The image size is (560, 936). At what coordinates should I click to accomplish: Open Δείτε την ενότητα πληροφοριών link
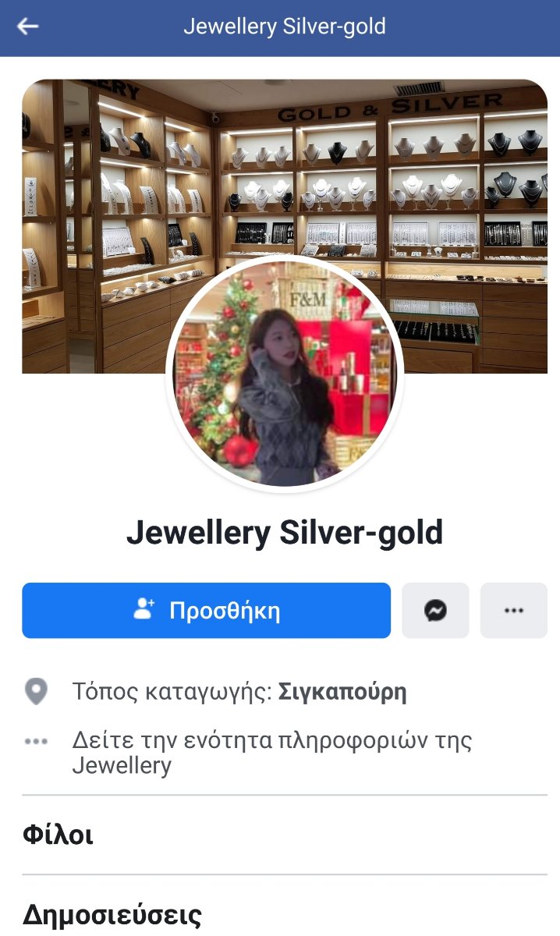272,753
